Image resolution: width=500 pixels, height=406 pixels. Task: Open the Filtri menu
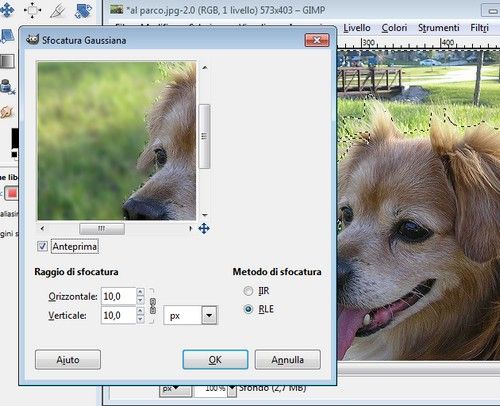479,28
